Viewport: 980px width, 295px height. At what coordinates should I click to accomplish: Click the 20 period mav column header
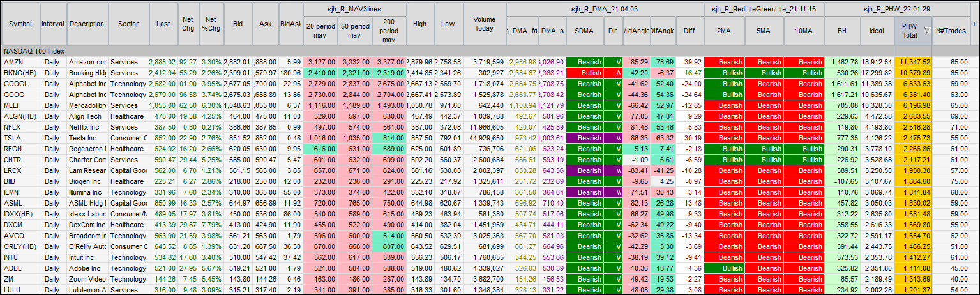pyautogui.click(x=320, y=31)
